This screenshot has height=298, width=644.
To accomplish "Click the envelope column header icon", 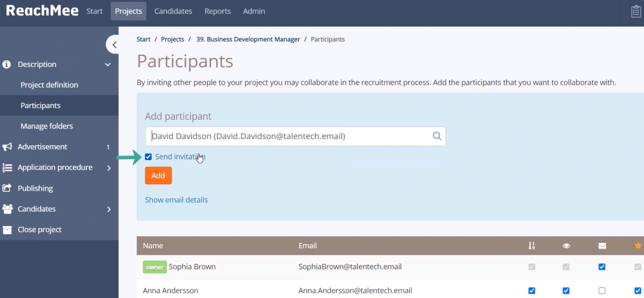I will click(x=602, y=246).
